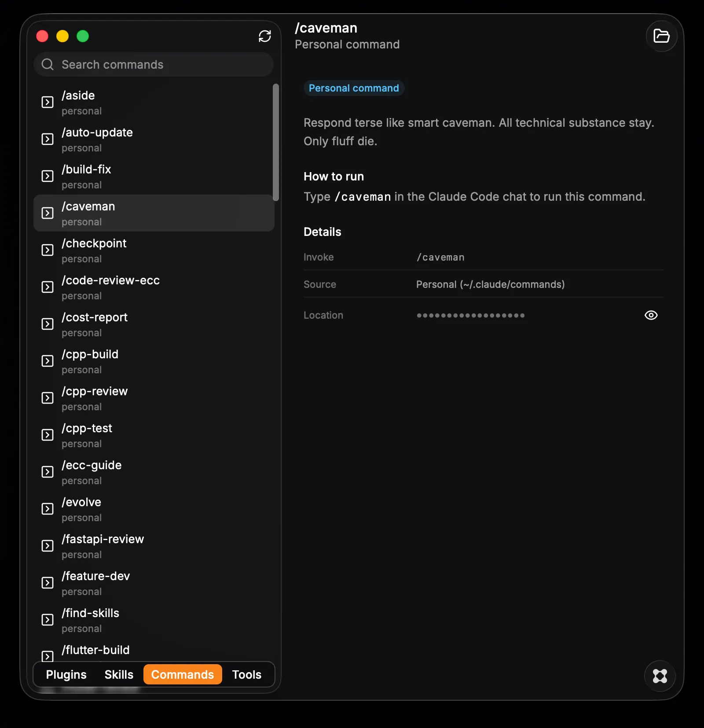Focus the Search commands field
The height and width of the screenshot is (728, 704).
[x=154, y=65]
